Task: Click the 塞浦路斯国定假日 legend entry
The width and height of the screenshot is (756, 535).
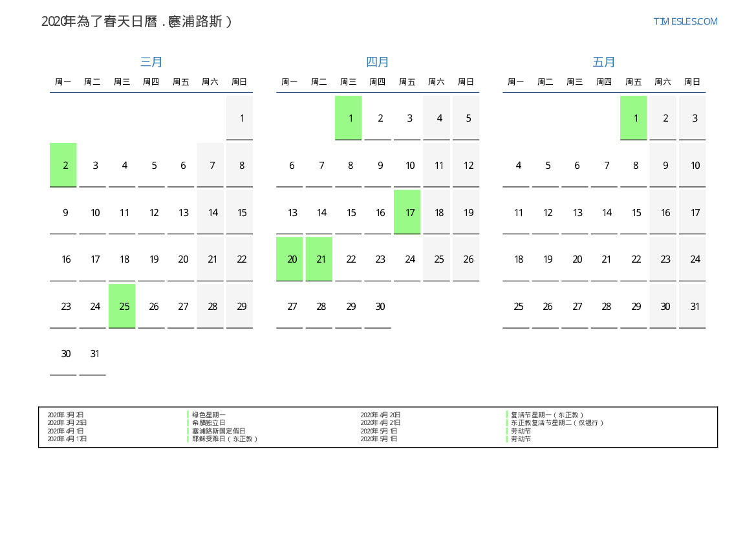Action: click(x=219, y=431)
